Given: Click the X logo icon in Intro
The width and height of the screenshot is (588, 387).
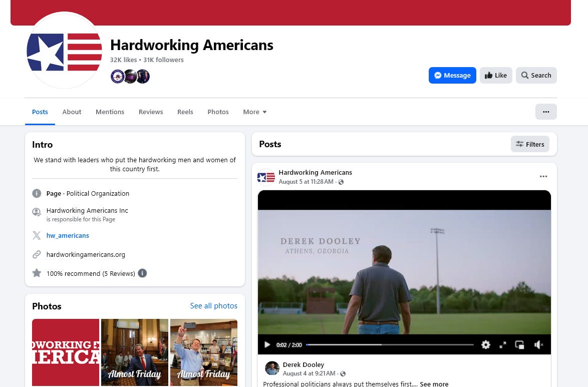Looking at the screenshot, I should pos(37,235).
